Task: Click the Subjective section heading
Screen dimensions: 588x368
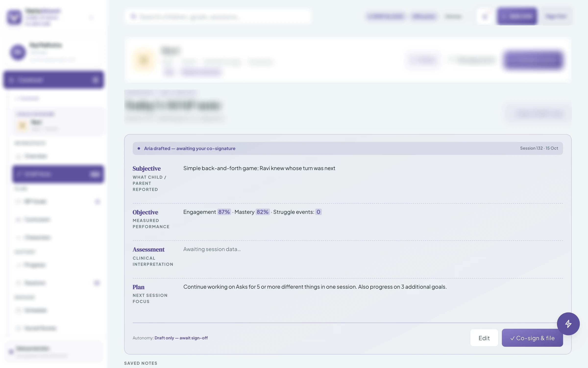Action: pyautogui.click(x=147, y=169)
